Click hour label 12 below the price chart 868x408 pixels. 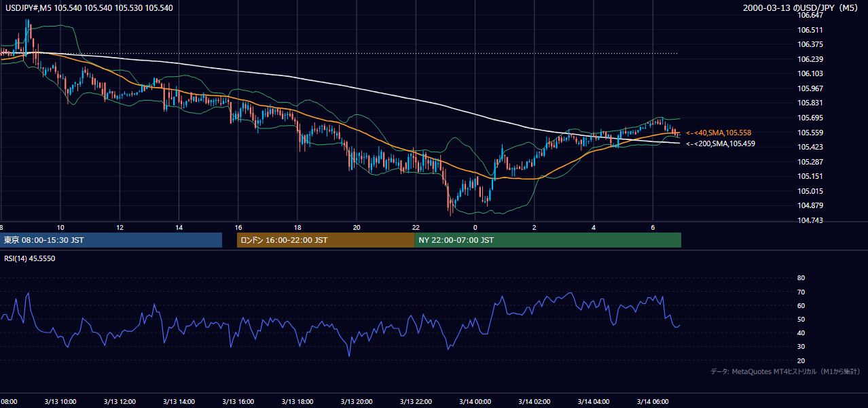coord(120,227)
